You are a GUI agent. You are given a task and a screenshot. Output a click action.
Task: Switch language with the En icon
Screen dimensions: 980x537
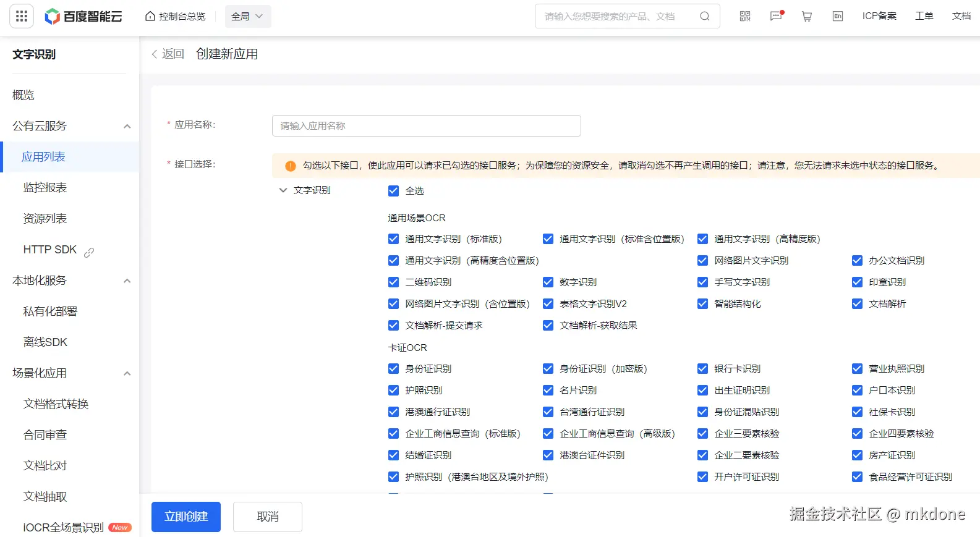[x=838, y=16]
